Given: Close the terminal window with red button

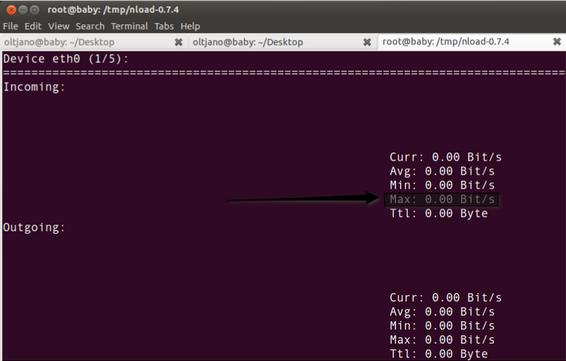Looking at the screenshot, I should click(x=12, y=10).
